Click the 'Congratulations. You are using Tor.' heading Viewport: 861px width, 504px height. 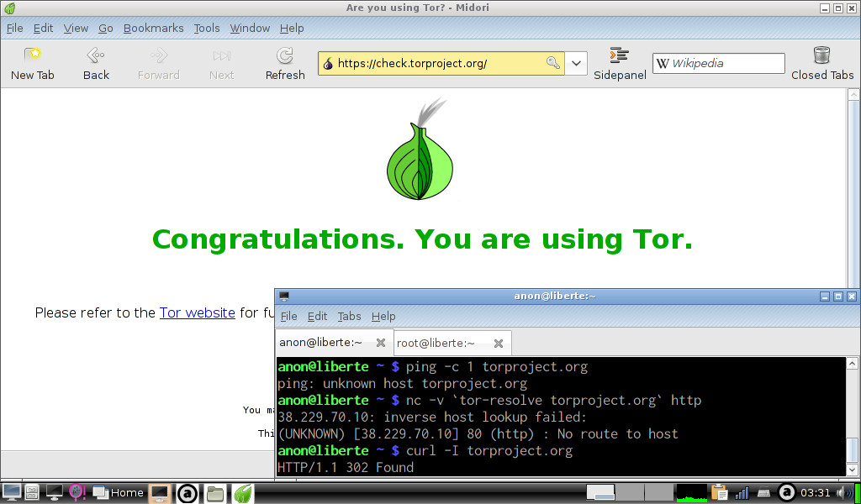422,239
